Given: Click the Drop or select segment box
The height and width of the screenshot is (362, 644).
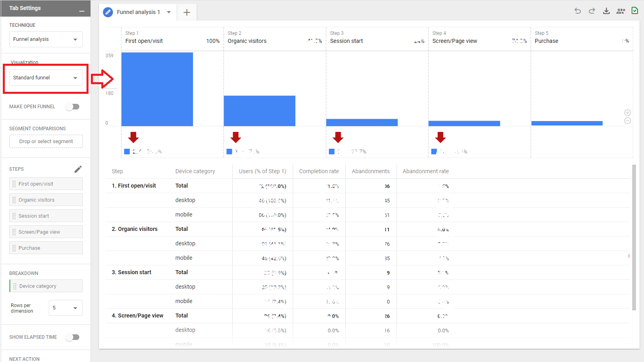Looking at the screenshot, I should point(46,142).
